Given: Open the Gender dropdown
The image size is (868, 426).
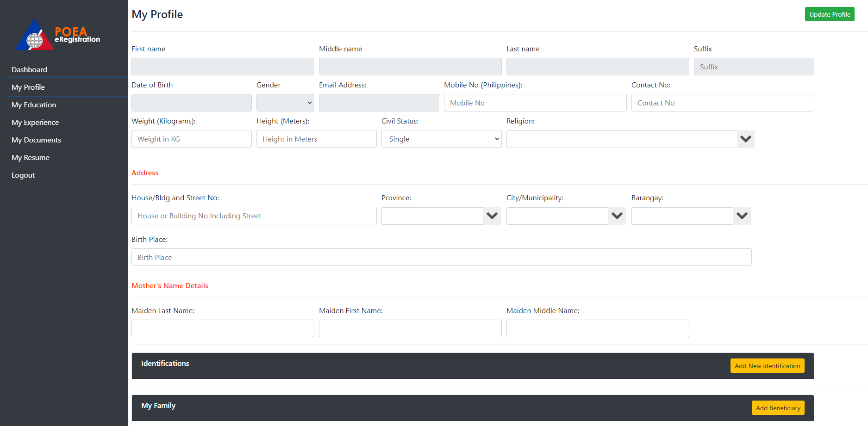Looking at the screenshot, I should pos(285,103).
